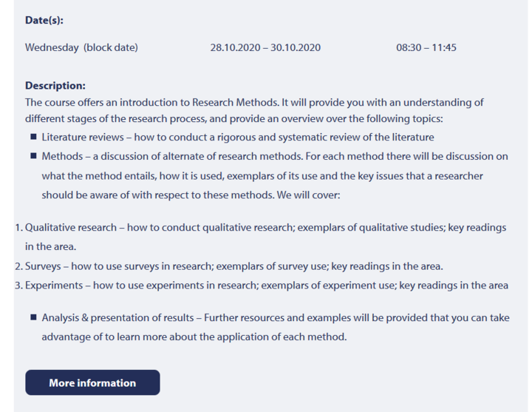
Task: Click the square bullet before Methods
Action: tap(33, 156)
